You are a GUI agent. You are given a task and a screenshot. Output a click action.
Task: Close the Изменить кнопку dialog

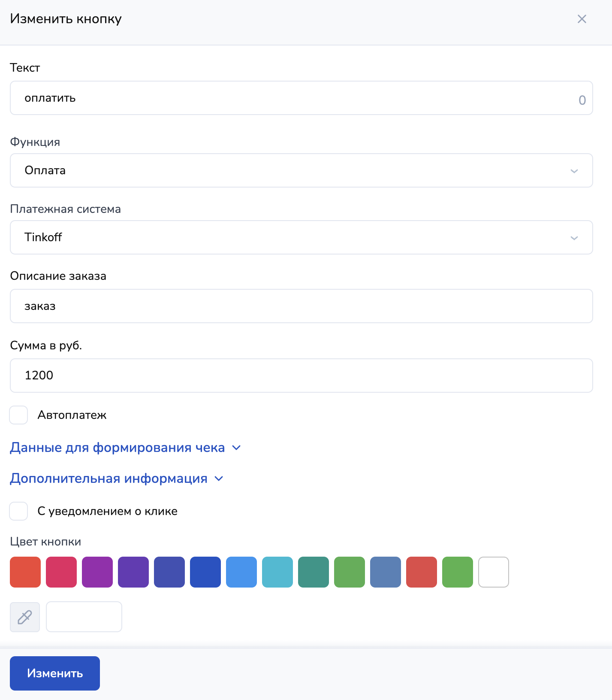coord(582,19)
